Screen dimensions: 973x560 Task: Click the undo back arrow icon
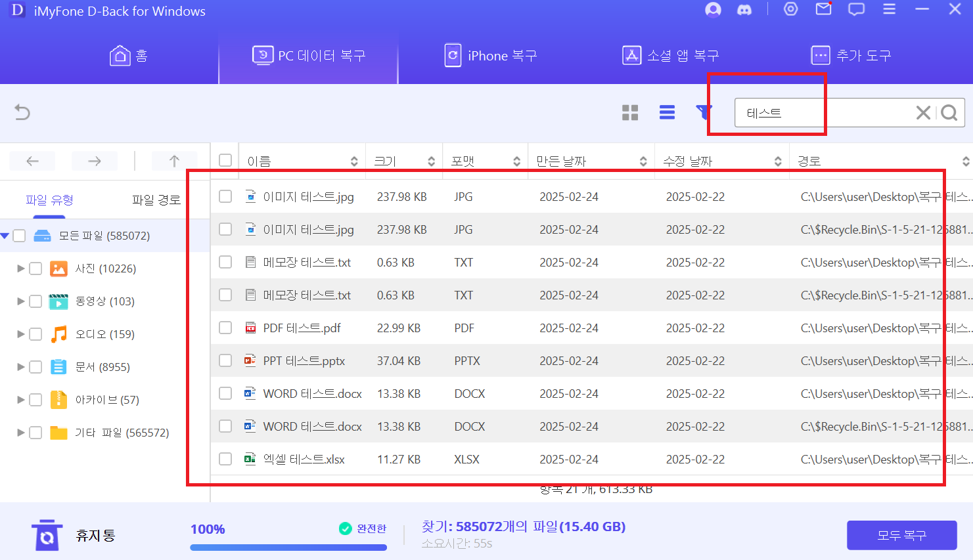pyautogui.click(x=22, y=112)
